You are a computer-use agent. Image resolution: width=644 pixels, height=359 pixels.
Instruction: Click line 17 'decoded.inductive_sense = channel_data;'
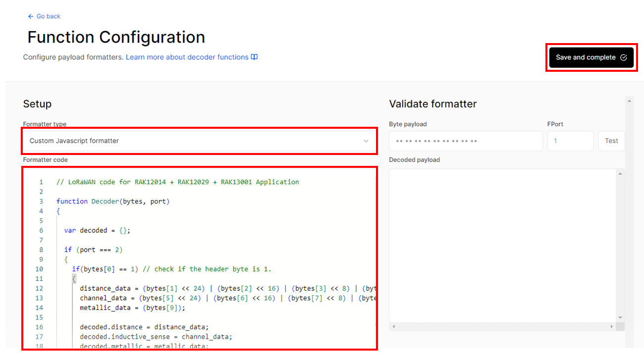pyautogui.click(x=156, y=337)
